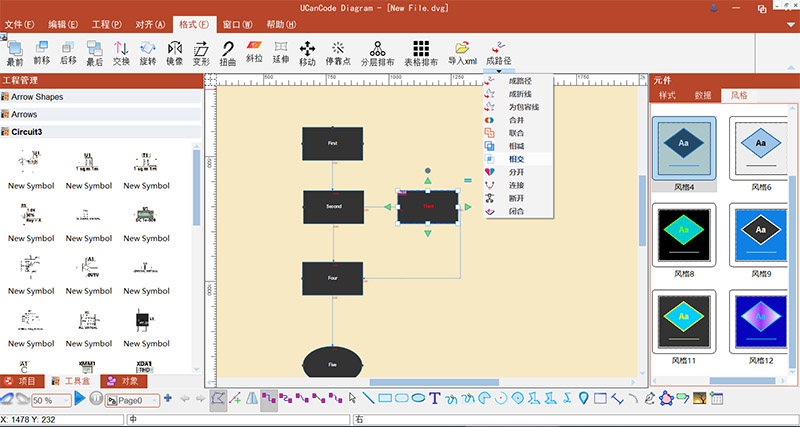Click the 旋转 (rotate) toolbar icon
This screenshot has height=427, width=800.
(148, 48)
